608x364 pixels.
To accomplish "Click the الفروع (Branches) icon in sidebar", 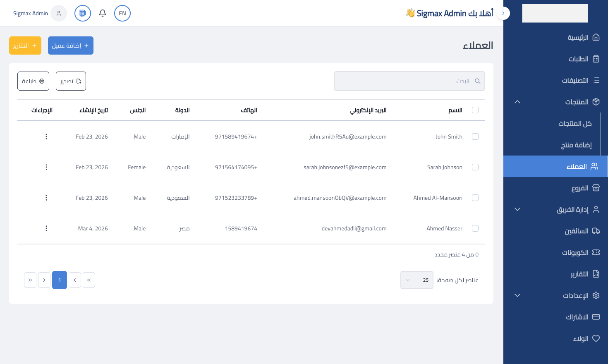I will click(596, 188).
